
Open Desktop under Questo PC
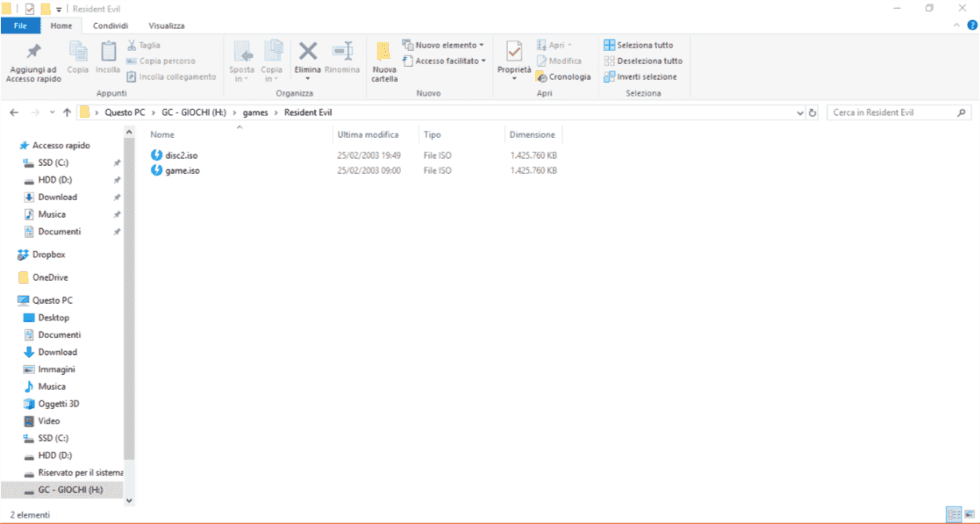point(53,317)
